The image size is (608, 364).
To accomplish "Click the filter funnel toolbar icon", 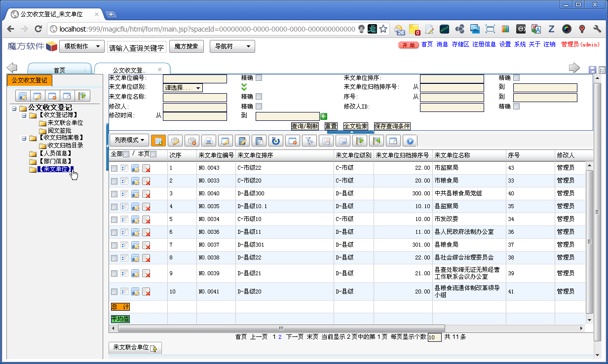I will pos(309,141).
